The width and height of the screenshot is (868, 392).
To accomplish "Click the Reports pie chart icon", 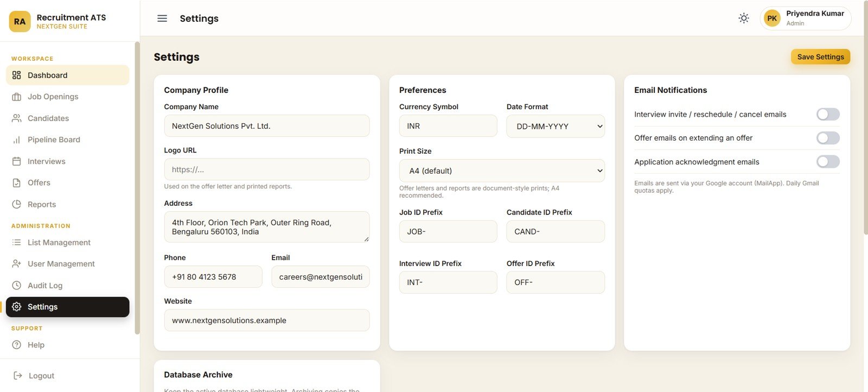I will 17,205.
